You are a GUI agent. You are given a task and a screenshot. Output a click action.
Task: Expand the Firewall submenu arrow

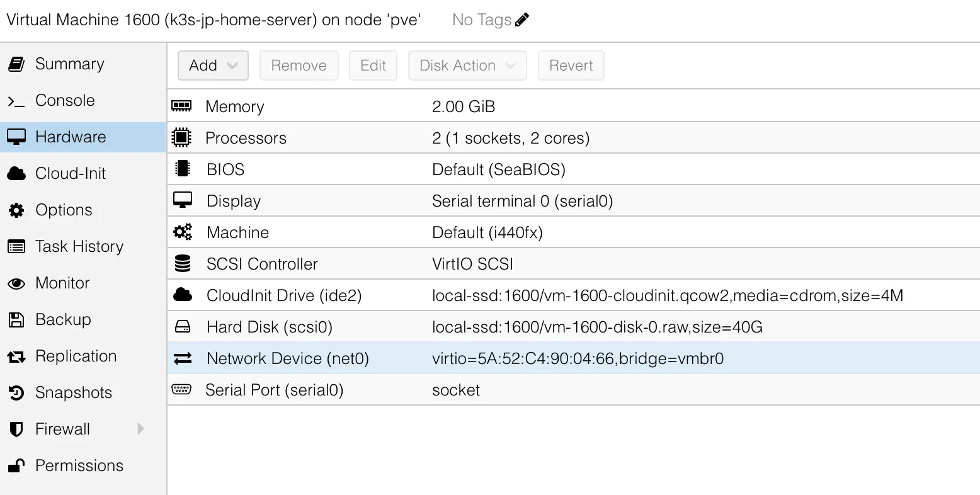click(x=141, y=429)
